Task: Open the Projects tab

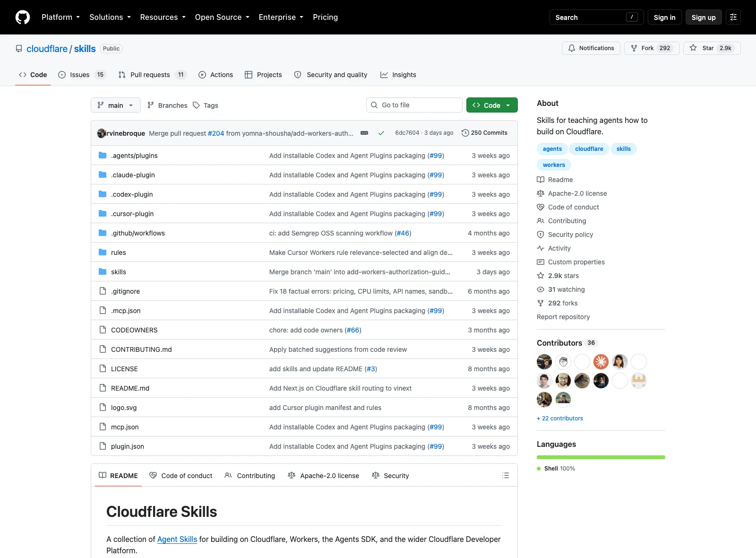Action: click(x=263, y=75)
